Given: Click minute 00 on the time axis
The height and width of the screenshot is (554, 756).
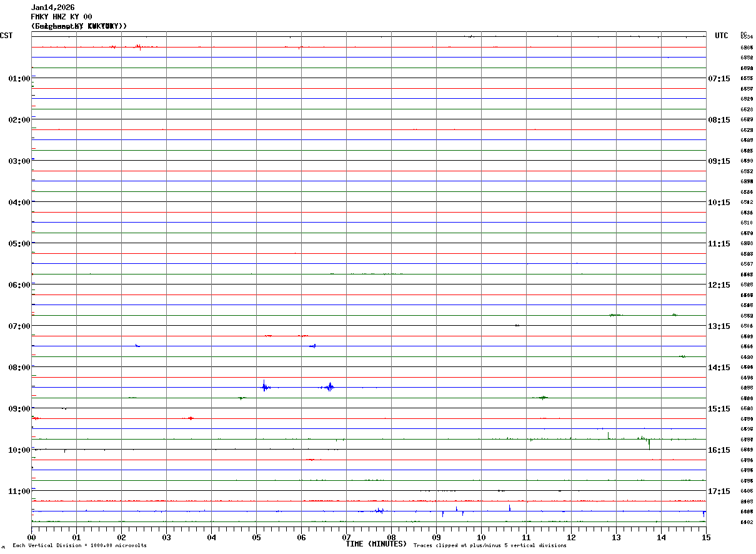Looking at the screenshot, I should [x=31, y=537].
